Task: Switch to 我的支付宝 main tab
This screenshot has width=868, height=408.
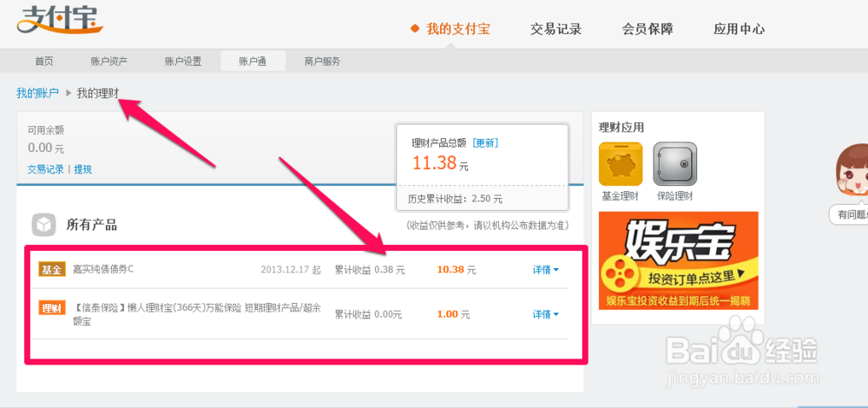Action: [x=457, y=29]
